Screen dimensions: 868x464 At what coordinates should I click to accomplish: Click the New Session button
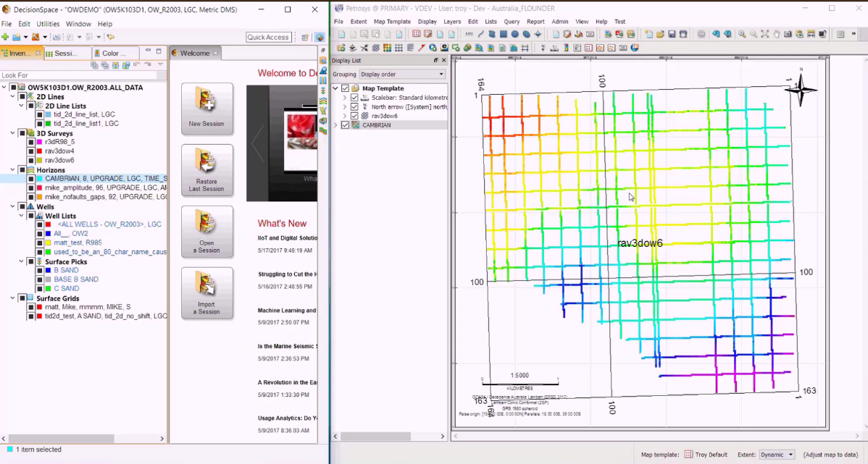coord(207,109)
